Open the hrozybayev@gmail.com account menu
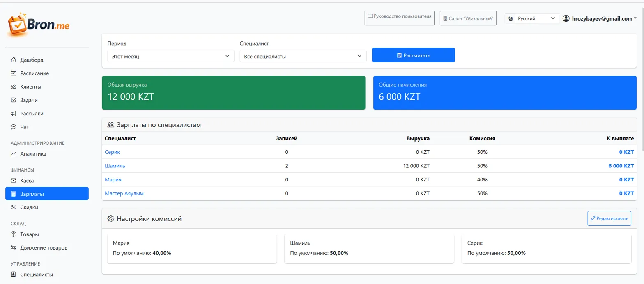644x284 pixels. point(600,18)
